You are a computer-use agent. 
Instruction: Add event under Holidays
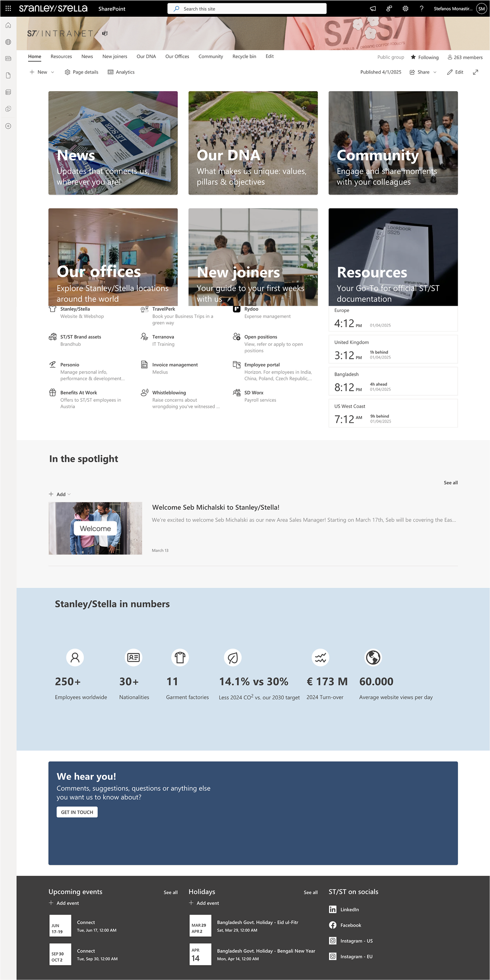[204, 903]
